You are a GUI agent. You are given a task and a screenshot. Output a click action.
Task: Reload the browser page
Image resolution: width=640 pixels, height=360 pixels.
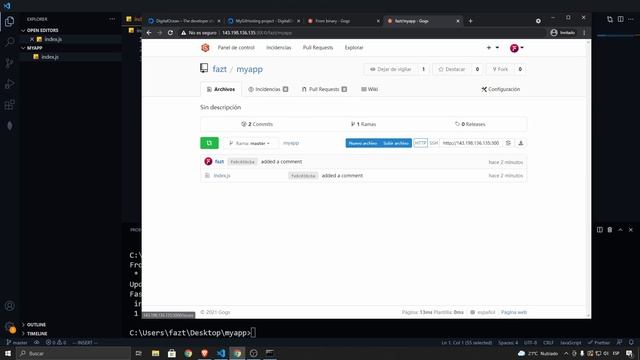coord(170,33)
